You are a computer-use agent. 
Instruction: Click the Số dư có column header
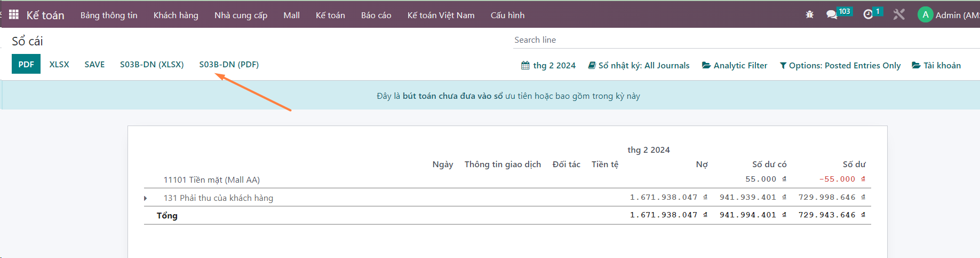tap(769, 165)
